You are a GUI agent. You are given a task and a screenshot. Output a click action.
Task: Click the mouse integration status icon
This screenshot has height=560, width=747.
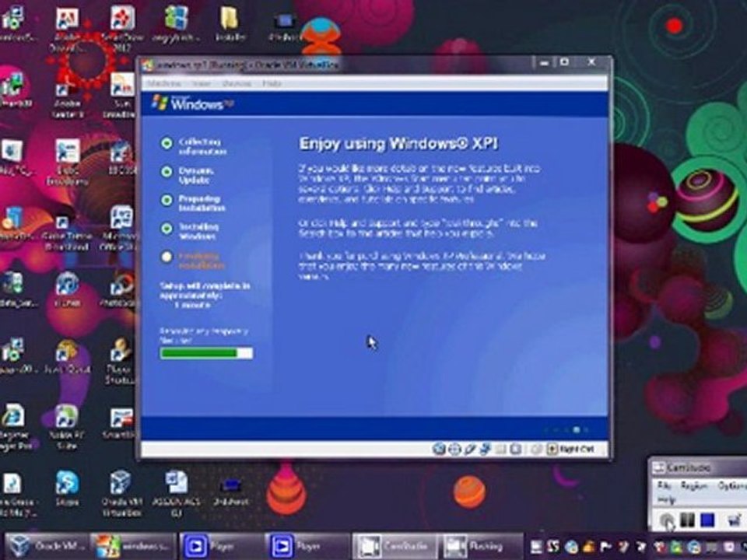coord(536,449)
